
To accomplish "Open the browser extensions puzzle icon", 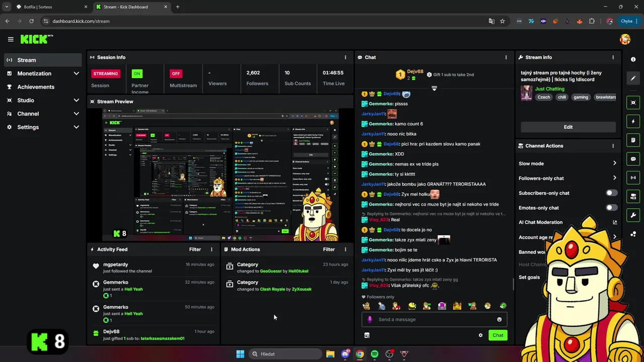I will click(x=592, y=21).
